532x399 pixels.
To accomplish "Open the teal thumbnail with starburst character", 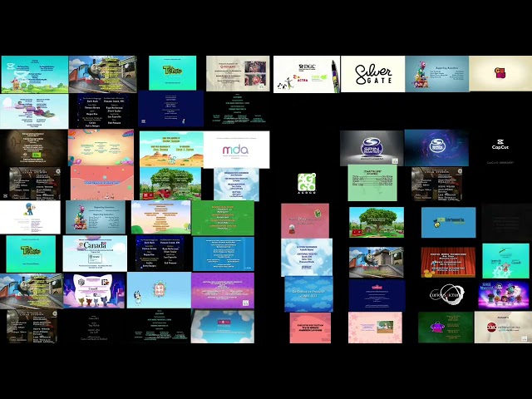I will [x=505, y=260].
